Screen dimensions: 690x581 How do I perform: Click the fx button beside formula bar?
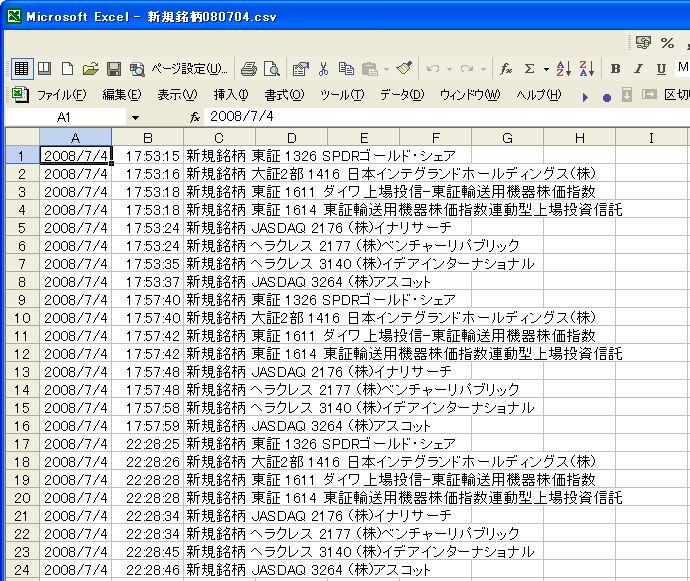pos(195,117)
